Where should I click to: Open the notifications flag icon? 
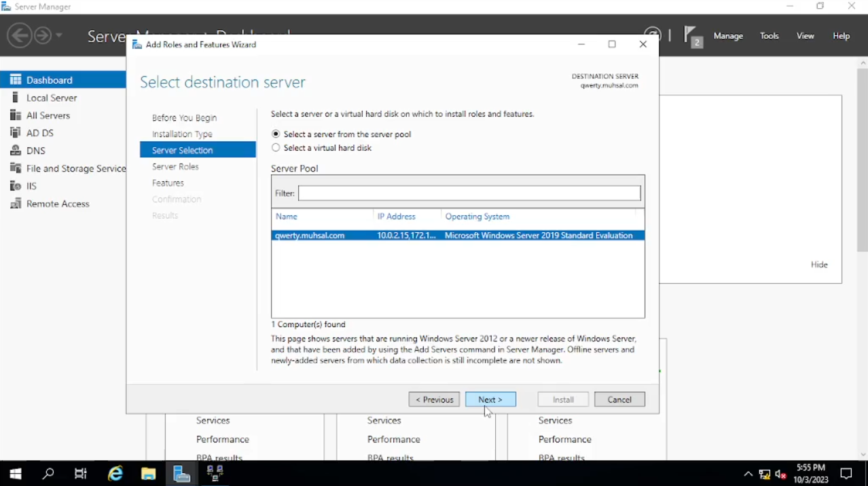point(692,36)
